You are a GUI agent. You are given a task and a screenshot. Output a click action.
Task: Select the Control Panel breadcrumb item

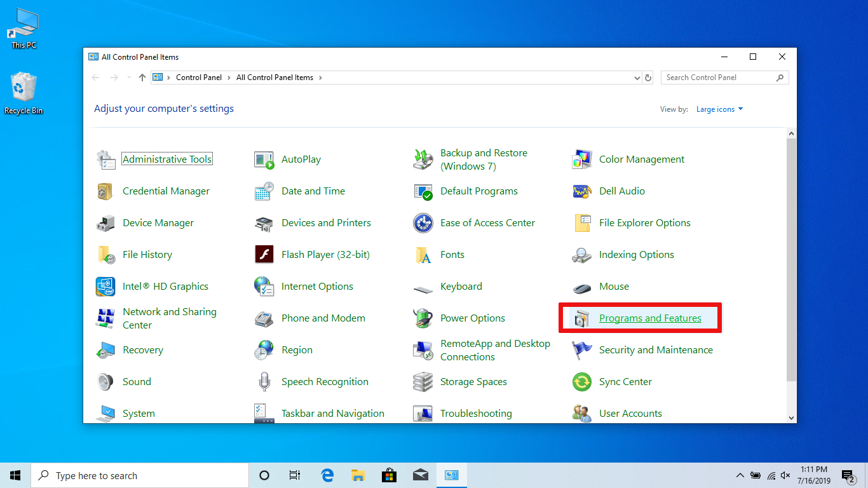click(199, 78)
